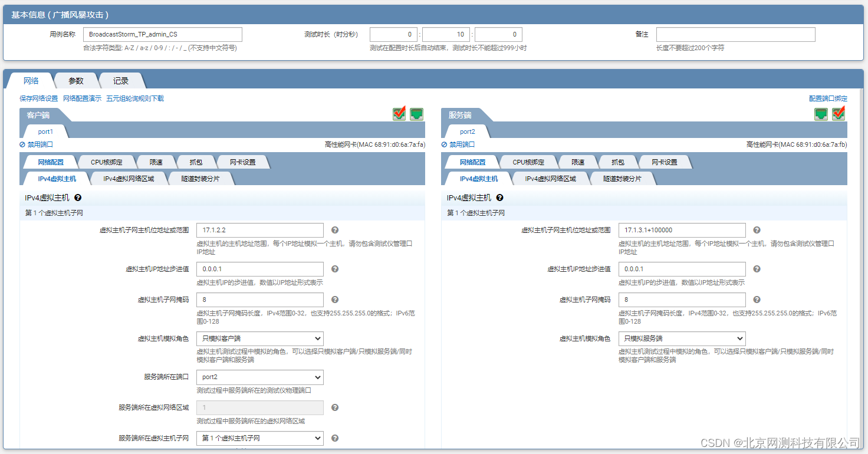Open client CPU核绑定 tab
Viewport: 868px width, 454px height.
[107, 162]
